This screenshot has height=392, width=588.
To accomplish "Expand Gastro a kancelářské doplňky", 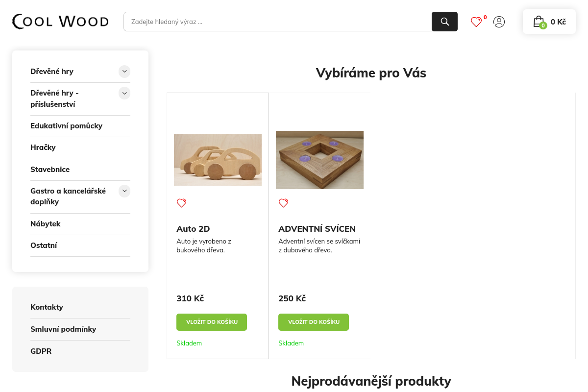I will tap(124, 191).
